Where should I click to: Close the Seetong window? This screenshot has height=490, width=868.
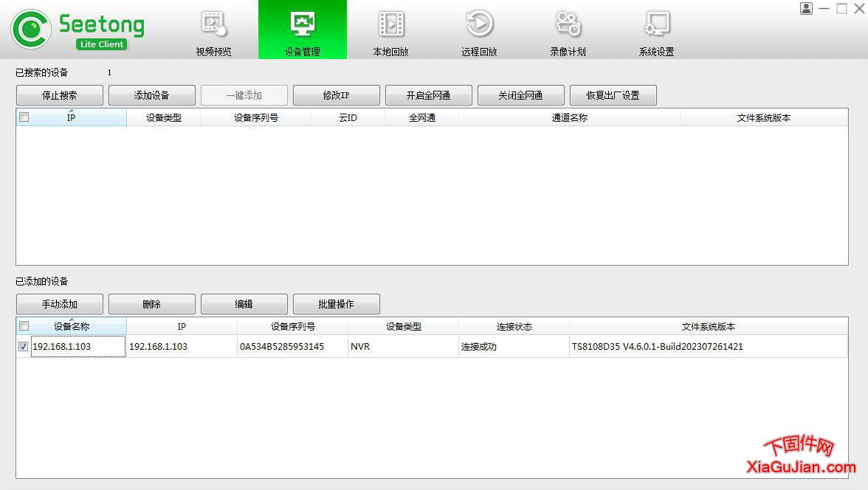[x=859, y=8]
